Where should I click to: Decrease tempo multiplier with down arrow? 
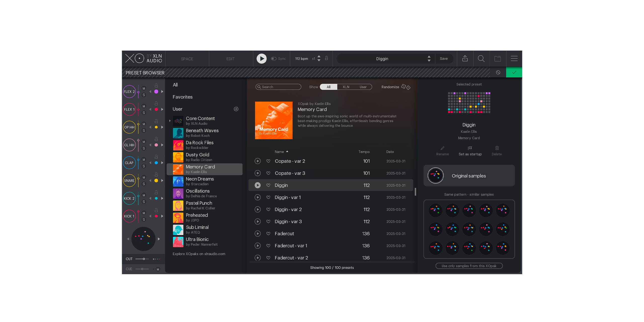319,61
